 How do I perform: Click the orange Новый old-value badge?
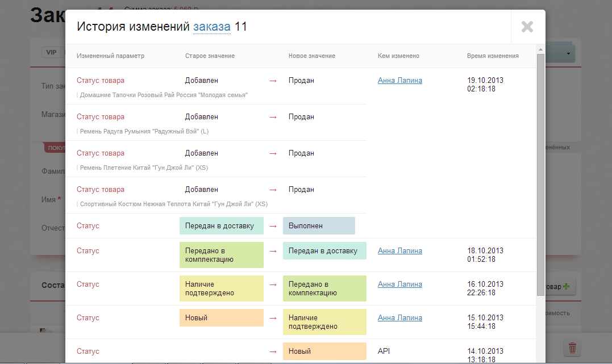[221, 318]
